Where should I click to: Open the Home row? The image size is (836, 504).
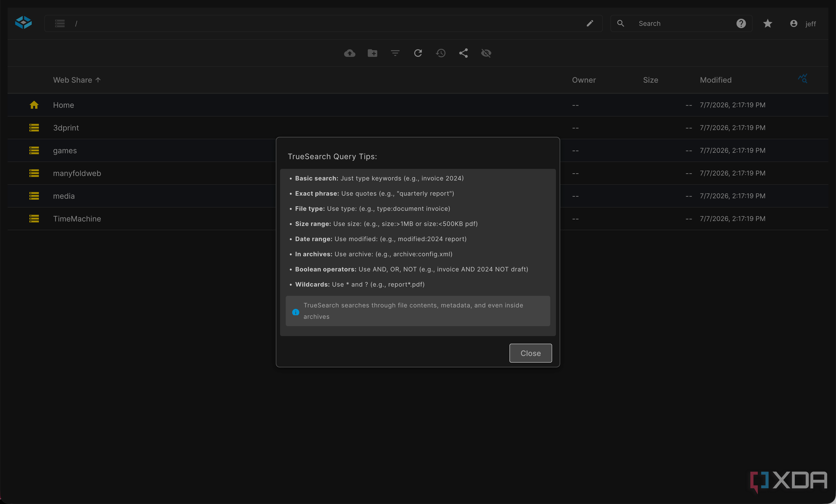[x=418, y=105]
